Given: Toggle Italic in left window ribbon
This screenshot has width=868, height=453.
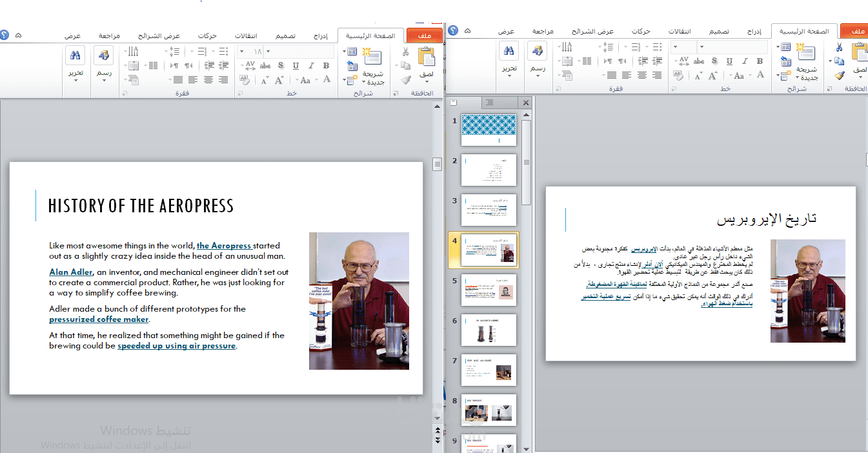Looking at the screenshot, I should coord(311,65).
